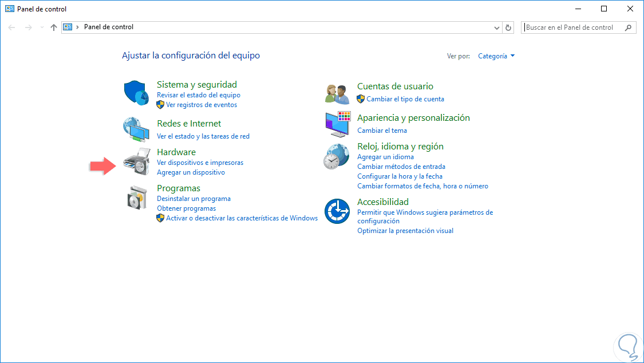Click the Panel de control title bar icon
Viewport: 644px width, 363px height.
coord(10,9)
